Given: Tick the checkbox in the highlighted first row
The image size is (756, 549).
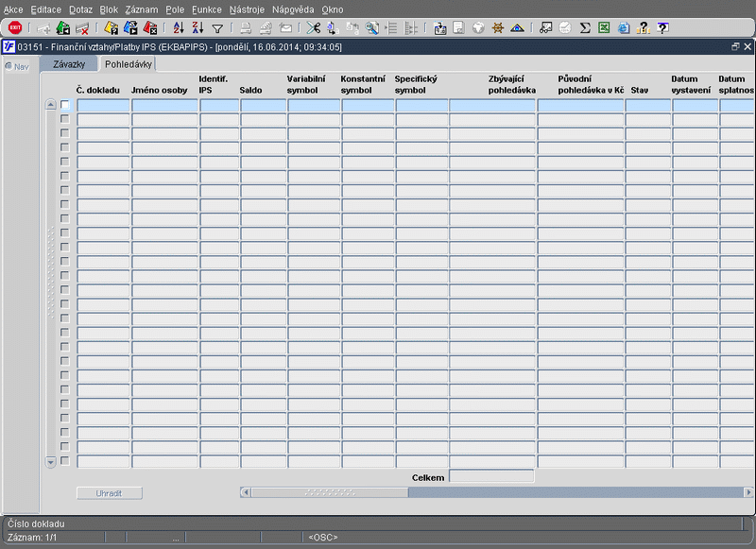Looking at the screenshot, I should click(x=65, y=105).
